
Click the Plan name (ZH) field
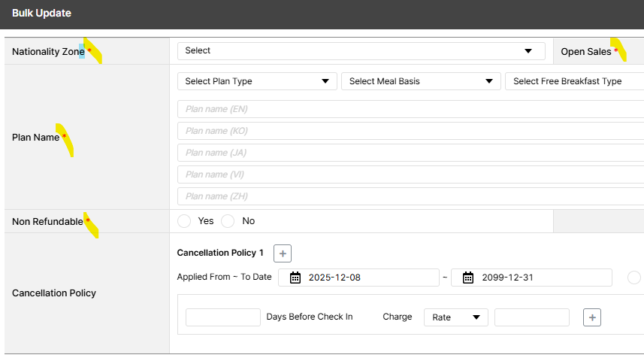point(410,196)
